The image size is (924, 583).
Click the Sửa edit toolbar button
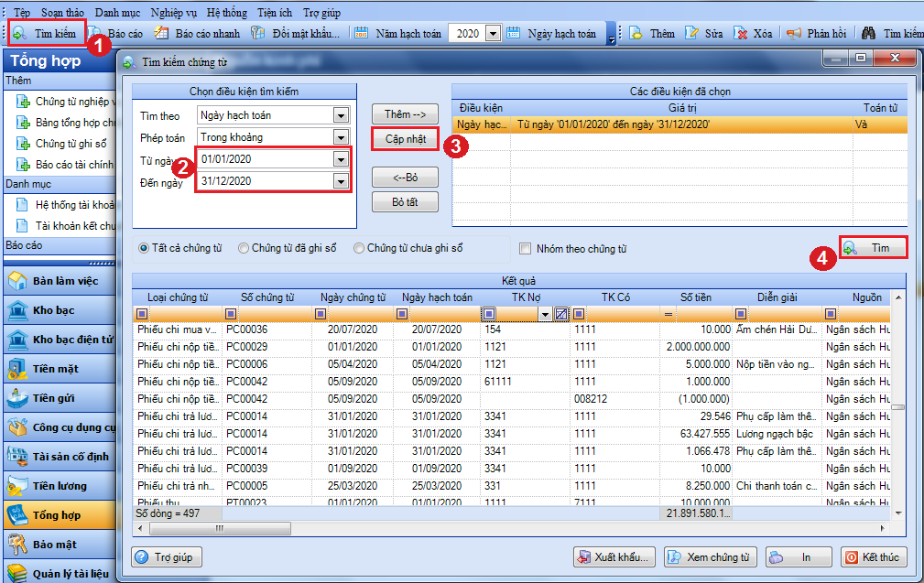click(x=704, y=34)
